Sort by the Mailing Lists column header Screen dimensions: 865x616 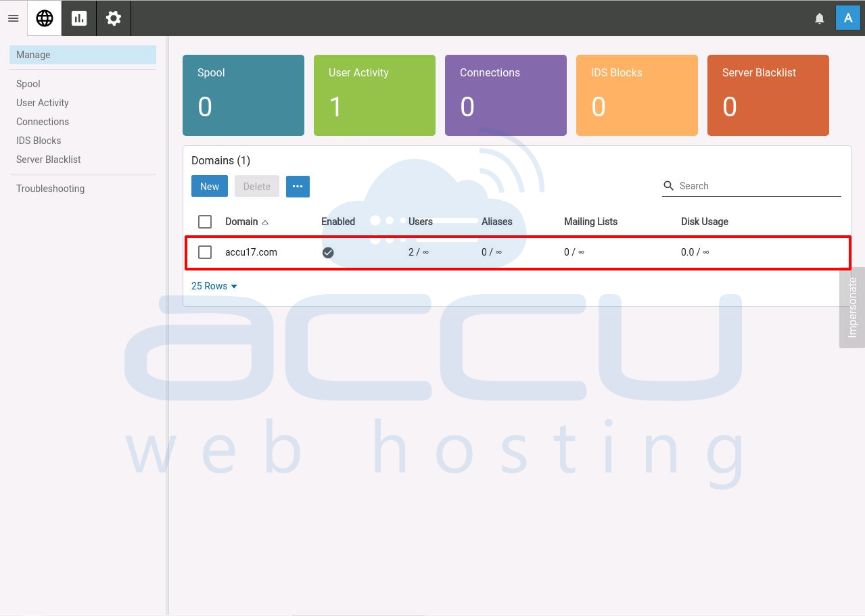coord(590,222)
